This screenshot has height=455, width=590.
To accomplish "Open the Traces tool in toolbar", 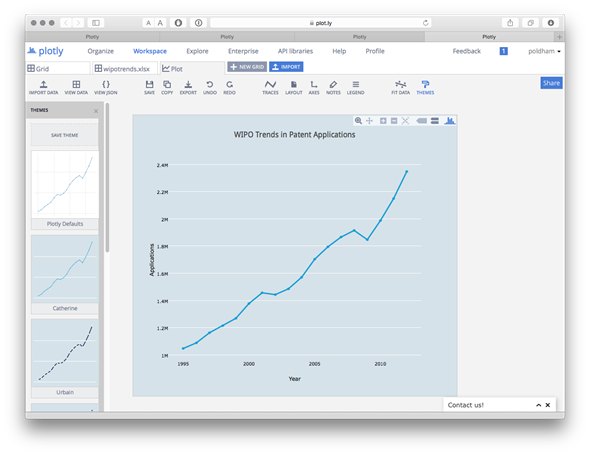I will 270,87.
